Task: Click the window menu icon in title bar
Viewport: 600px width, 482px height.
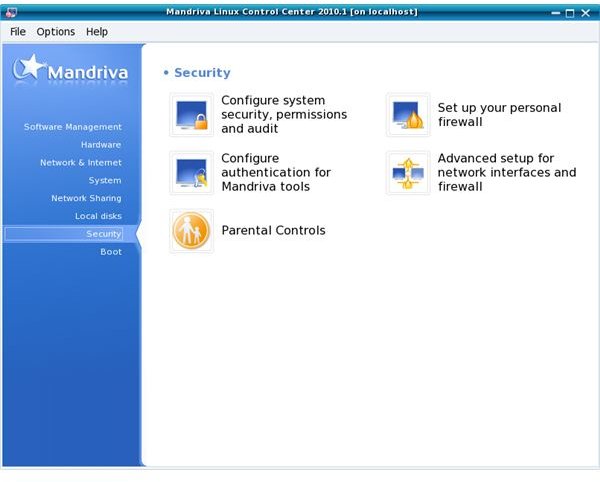Action: click(11, 13)
